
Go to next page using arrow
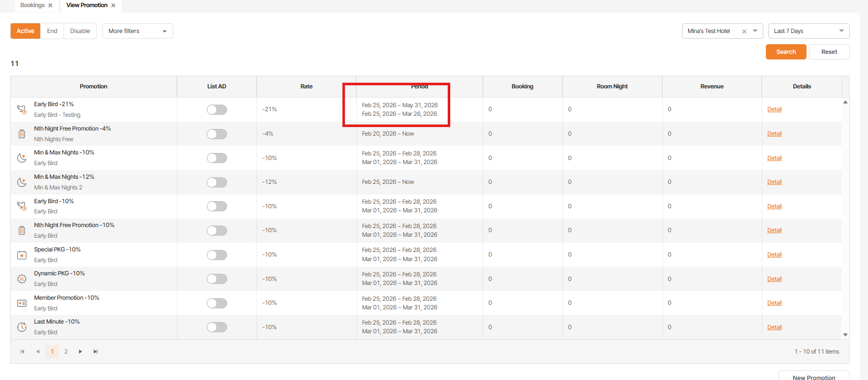pos(80,352)
